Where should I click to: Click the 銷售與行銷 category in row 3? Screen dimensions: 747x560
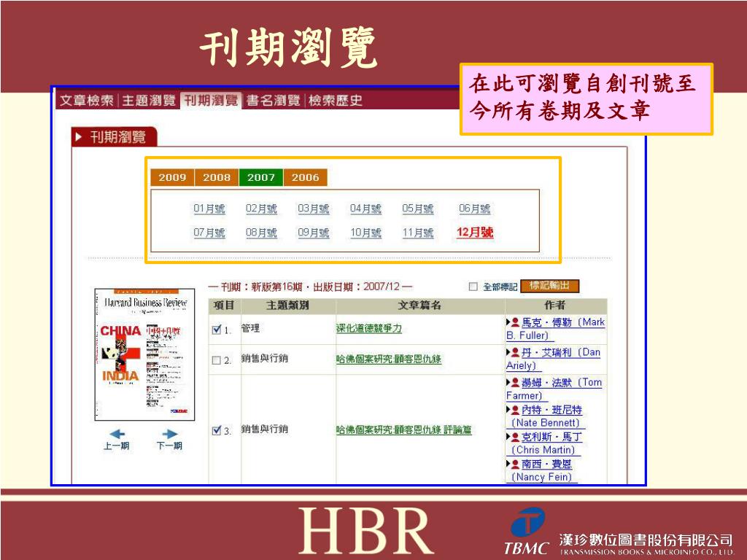(x=264, y=429)
